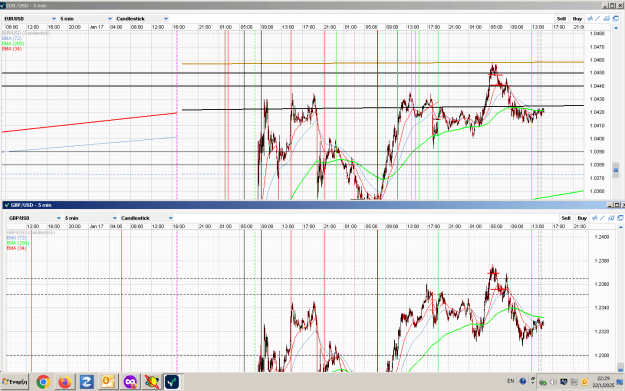Image resolution: width=625 pixels, height=391 pixels.
Task: Click Jan 17 date on GBP/USD time axis
Action: (x=96, y=226)
